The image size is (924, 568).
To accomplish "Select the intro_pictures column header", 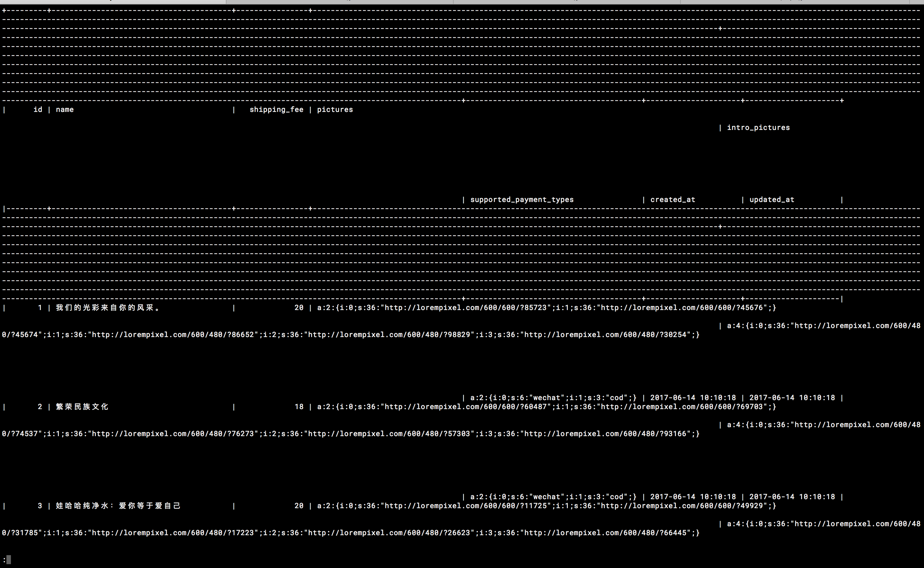I will [758, 127].
